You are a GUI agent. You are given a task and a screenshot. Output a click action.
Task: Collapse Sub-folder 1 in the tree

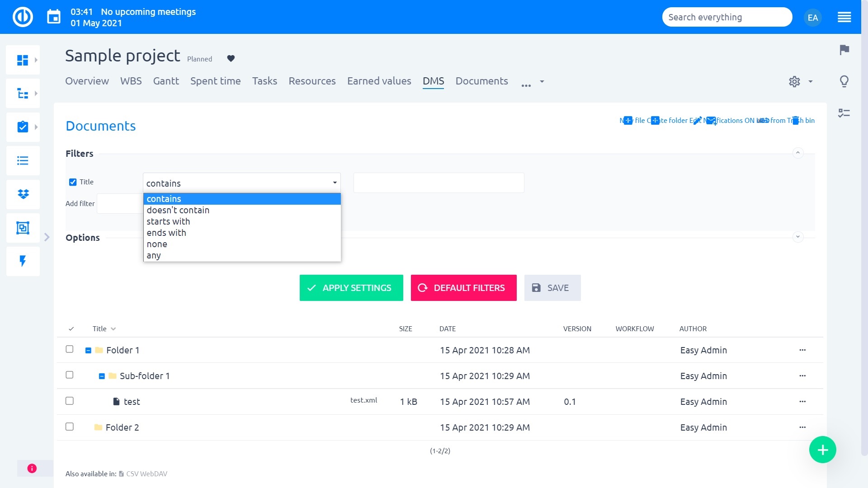coord(101,375)
